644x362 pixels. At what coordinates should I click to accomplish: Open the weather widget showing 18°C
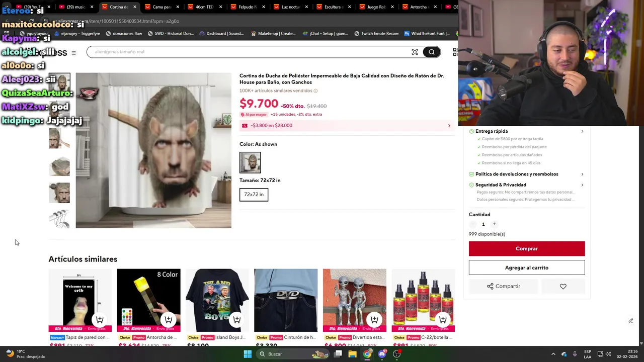pos(25,354)
